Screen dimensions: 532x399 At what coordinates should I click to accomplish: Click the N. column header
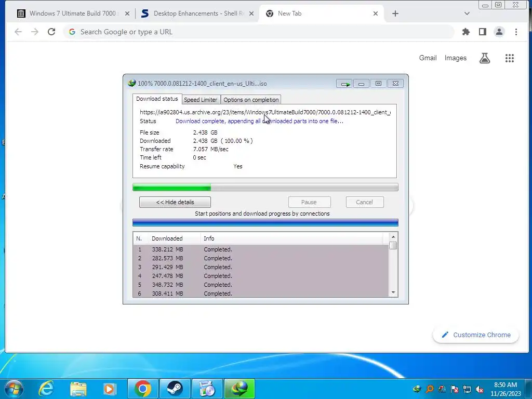(x=141, y=238)
